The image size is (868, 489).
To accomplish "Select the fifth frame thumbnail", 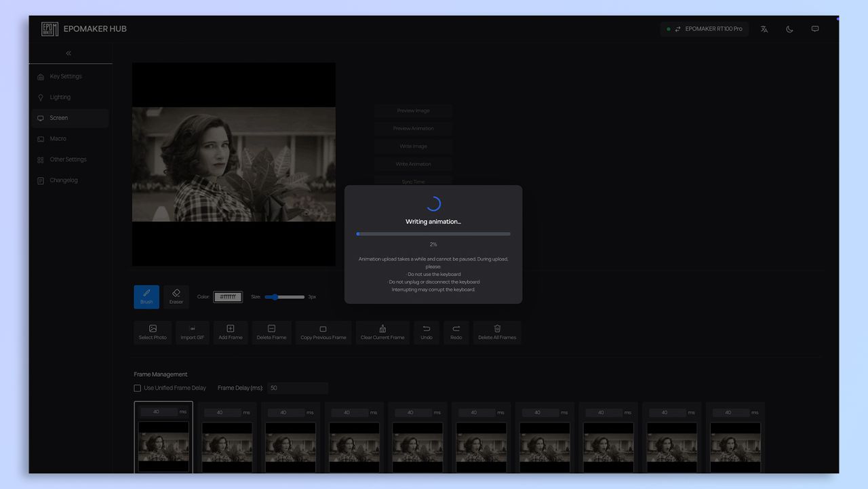I will coord(418,446).
